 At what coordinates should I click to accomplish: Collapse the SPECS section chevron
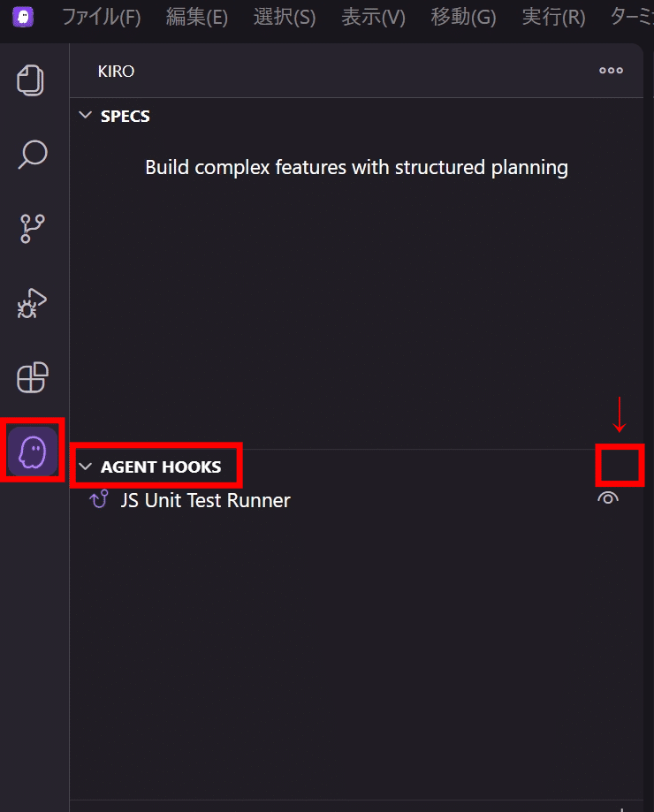click(86, 116)
